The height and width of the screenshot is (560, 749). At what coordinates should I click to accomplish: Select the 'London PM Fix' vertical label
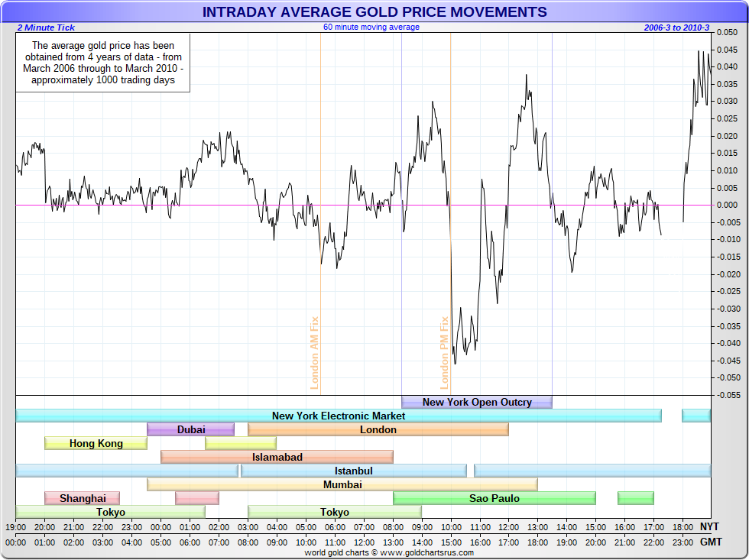(444, 353)
